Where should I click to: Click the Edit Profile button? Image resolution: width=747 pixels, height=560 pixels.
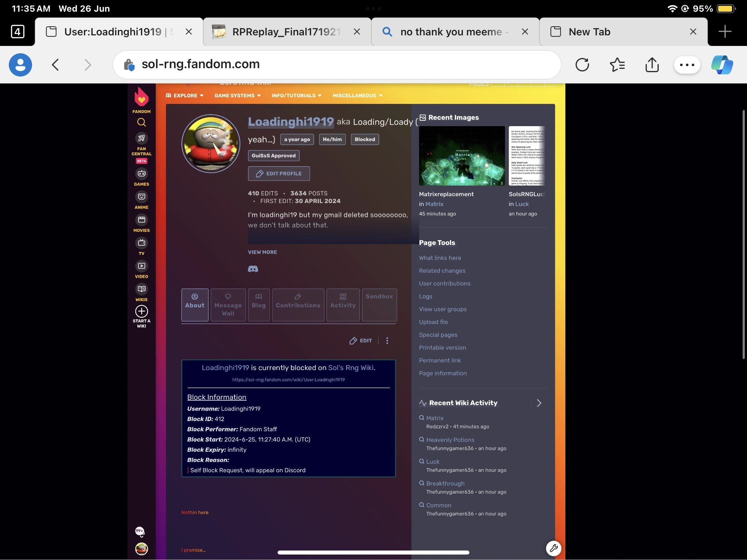[279, 174]
